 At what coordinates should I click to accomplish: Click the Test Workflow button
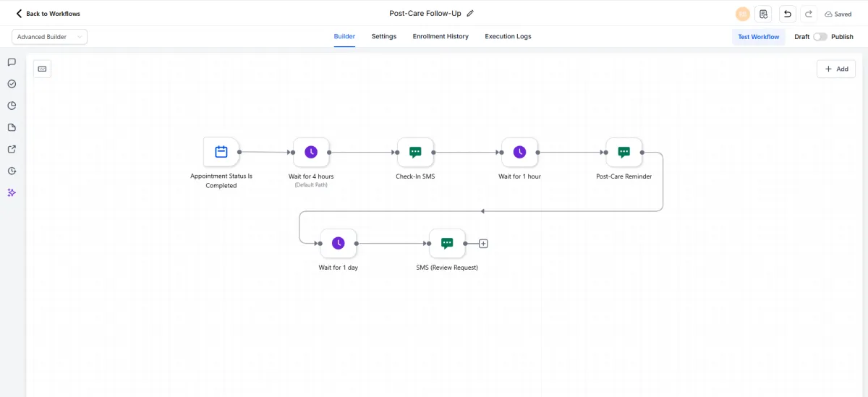tap(758, 36)
